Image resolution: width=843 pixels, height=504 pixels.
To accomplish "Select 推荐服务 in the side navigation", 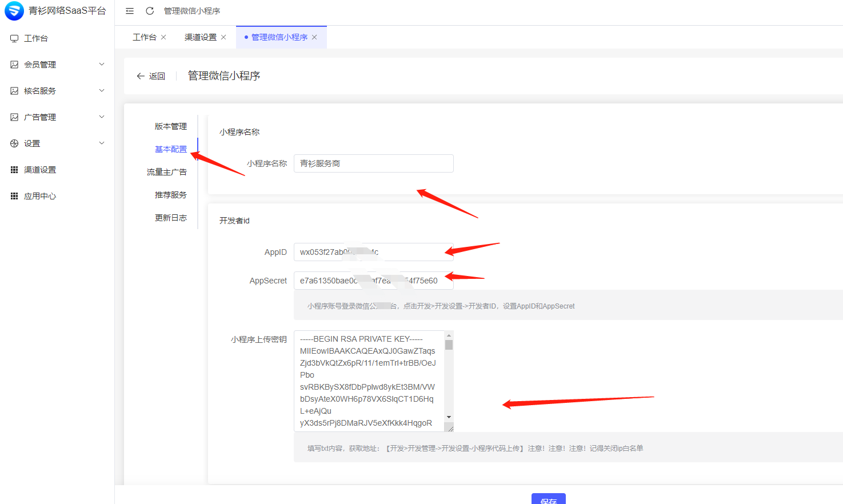I will coord(171,195).
